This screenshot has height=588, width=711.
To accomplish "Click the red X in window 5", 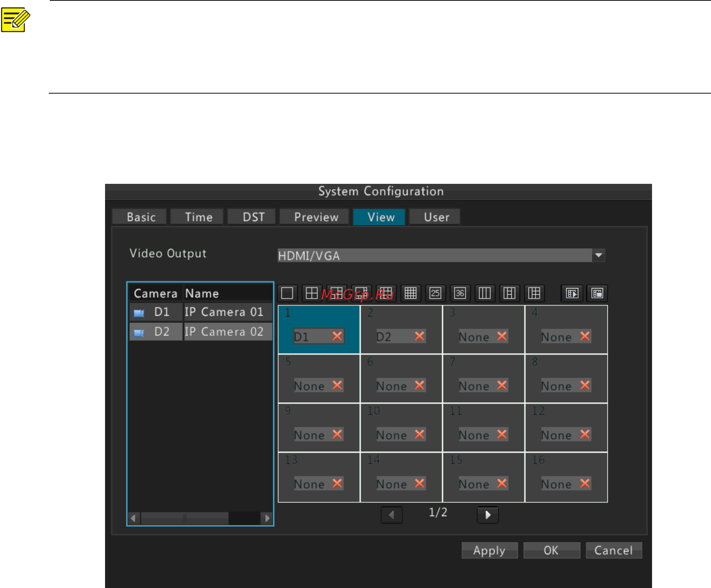I will 337,385.
